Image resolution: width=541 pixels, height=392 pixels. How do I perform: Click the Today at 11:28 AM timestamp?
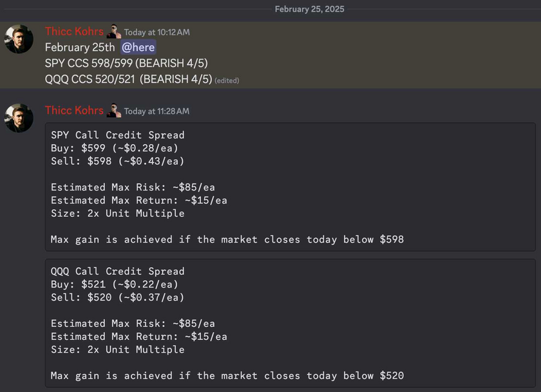pos(157,111)
